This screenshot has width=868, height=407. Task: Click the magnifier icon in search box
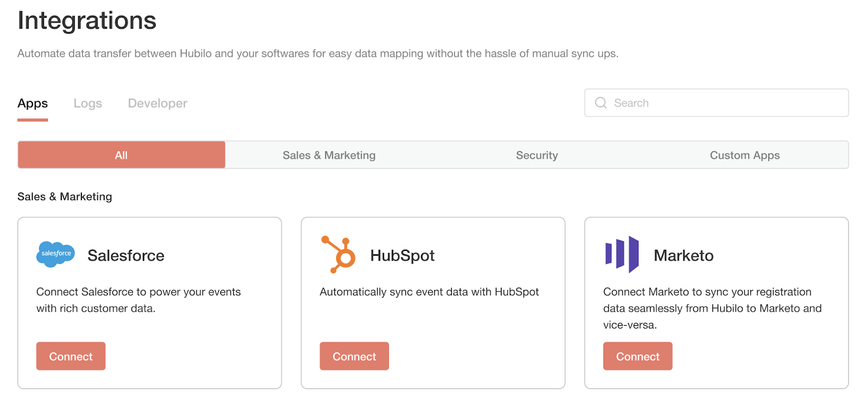coord(601,103)
